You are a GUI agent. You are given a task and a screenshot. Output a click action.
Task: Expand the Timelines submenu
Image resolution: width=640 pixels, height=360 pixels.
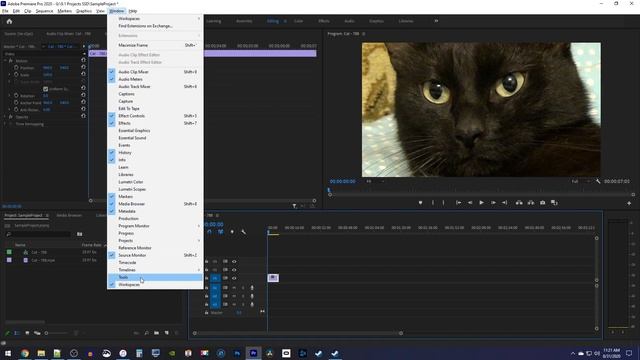tap(155, 270)
